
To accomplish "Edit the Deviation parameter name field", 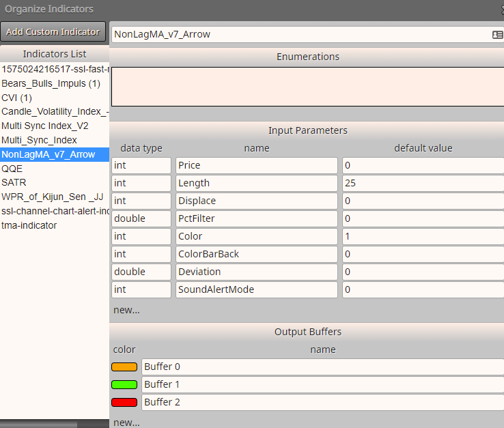I will tap(257, 272).
